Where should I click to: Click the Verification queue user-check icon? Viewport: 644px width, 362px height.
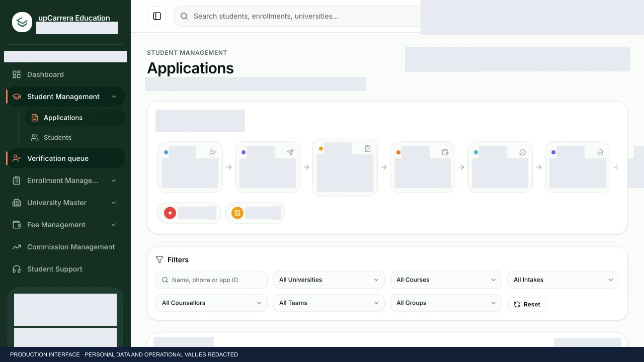(x=17, y=158)
